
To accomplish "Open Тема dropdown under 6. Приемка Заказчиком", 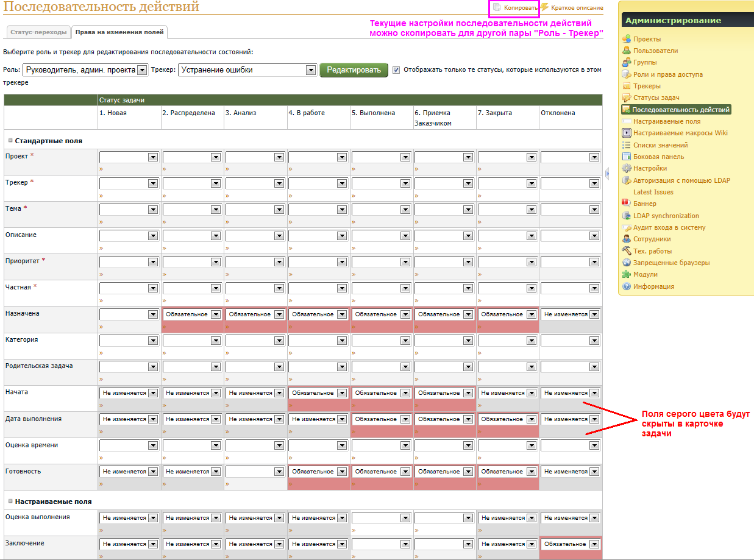I will pos(444,210).
